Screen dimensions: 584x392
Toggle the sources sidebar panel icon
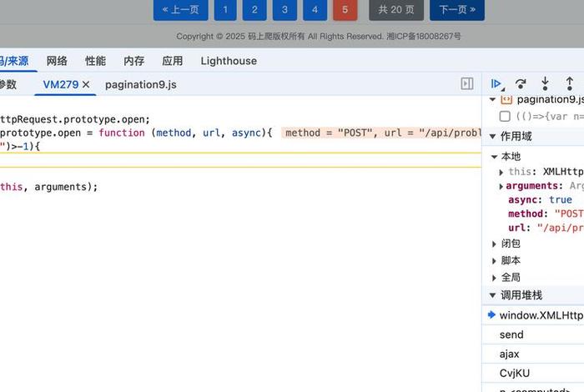[x=467, y=84]
